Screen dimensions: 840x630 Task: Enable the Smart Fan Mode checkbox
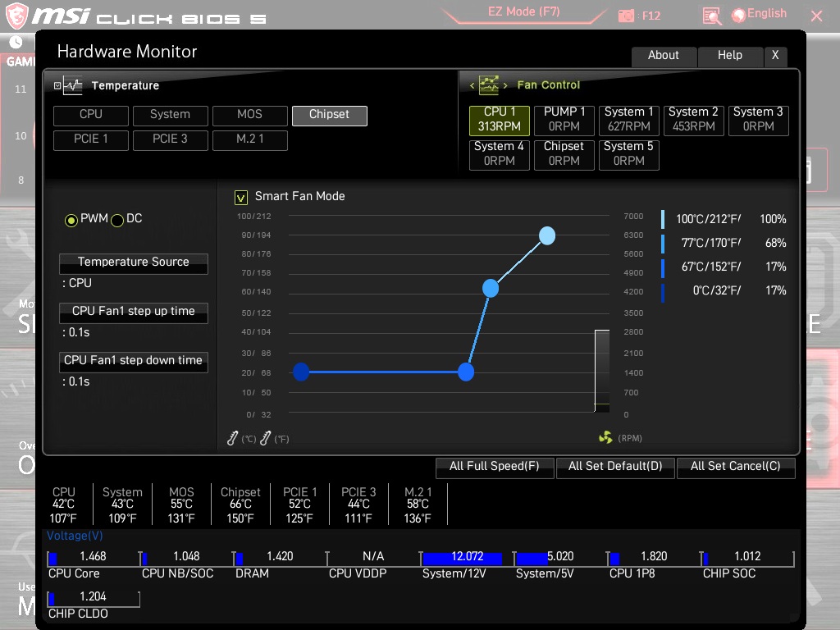pos(241,197)
